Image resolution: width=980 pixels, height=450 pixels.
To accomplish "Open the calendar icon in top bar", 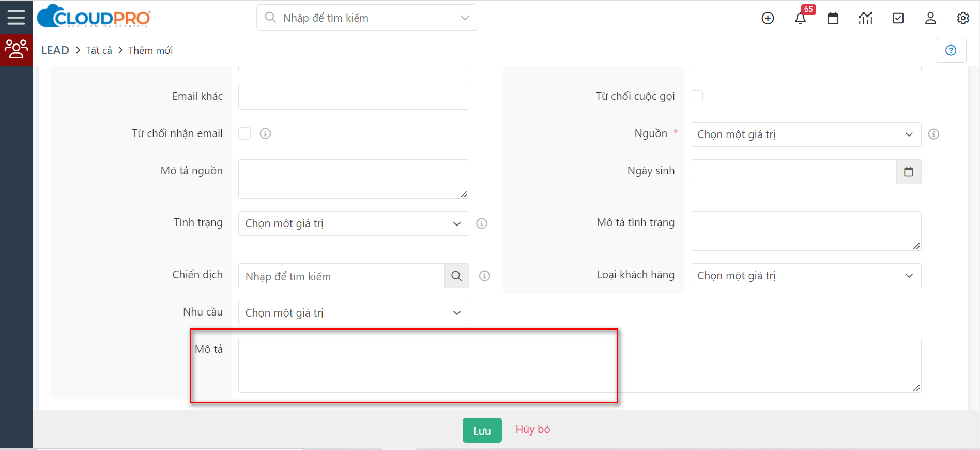I will [833, 18].
